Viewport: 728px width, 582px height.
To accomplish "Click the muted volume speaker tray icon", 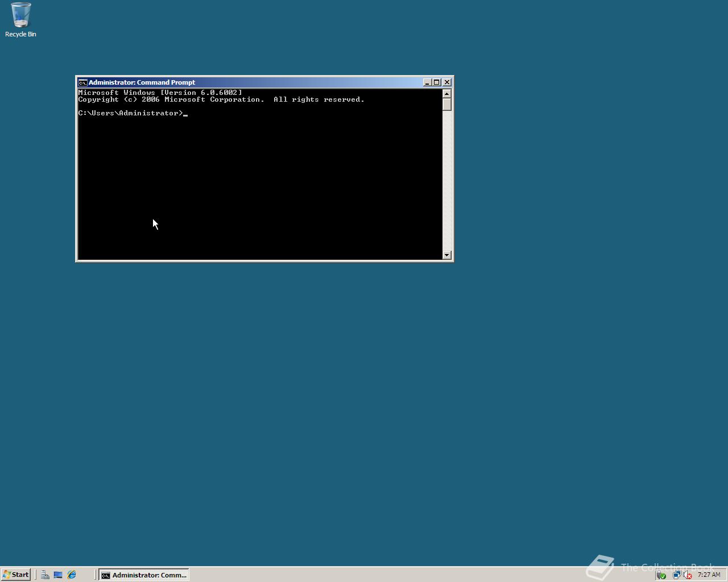I will pyautogui.click(x=687, y=575).
